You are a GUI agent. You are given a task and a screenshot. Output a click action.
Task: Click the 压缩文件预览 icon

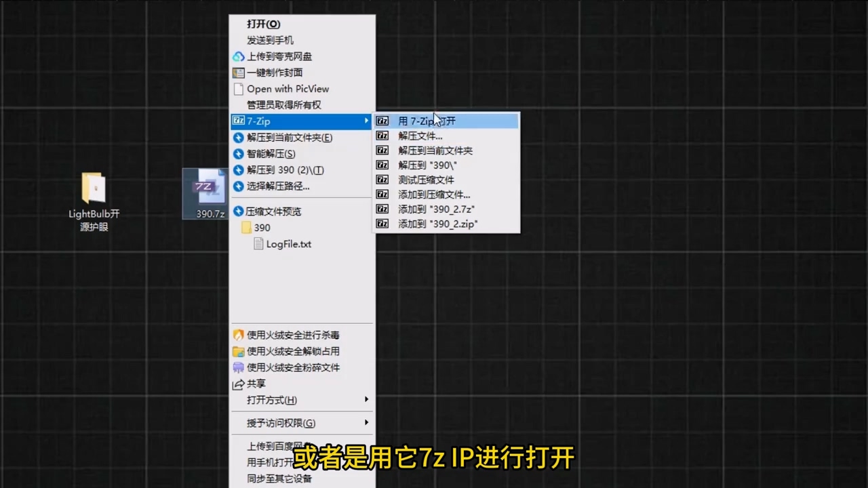238,211
